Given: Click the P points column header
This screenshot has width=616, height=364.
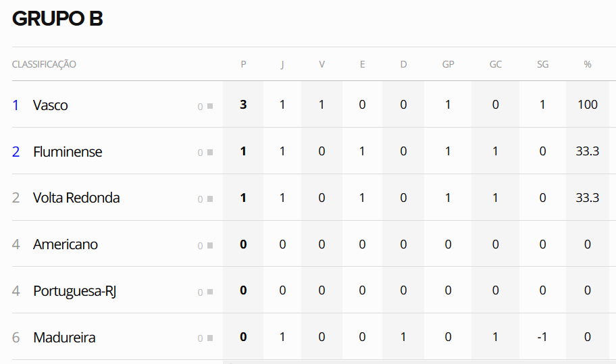Looking at the screenshot, I should tap(243, 65).
